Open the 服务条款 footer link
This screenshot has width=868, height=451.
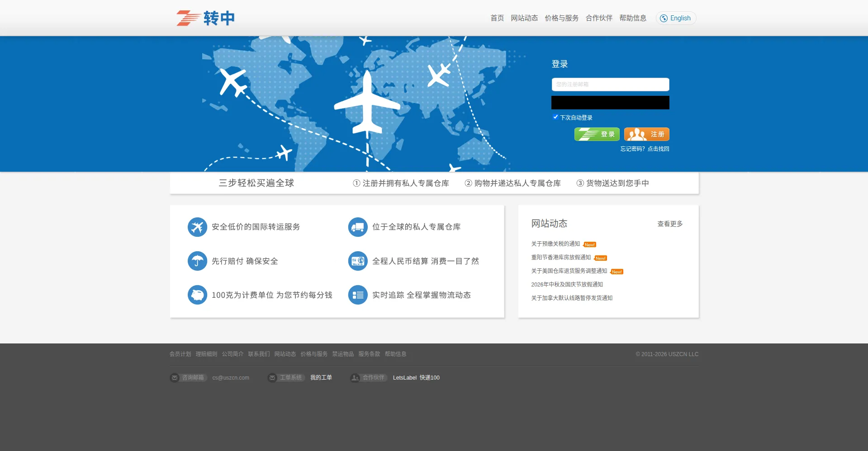[x=369, y=354]
